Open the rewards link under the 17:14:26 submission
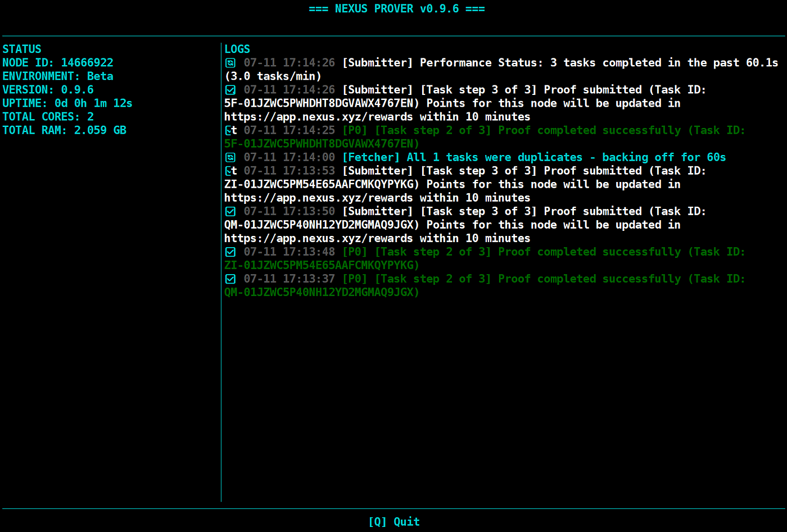Viewport: 787px width, 532px height. [318, 117]
